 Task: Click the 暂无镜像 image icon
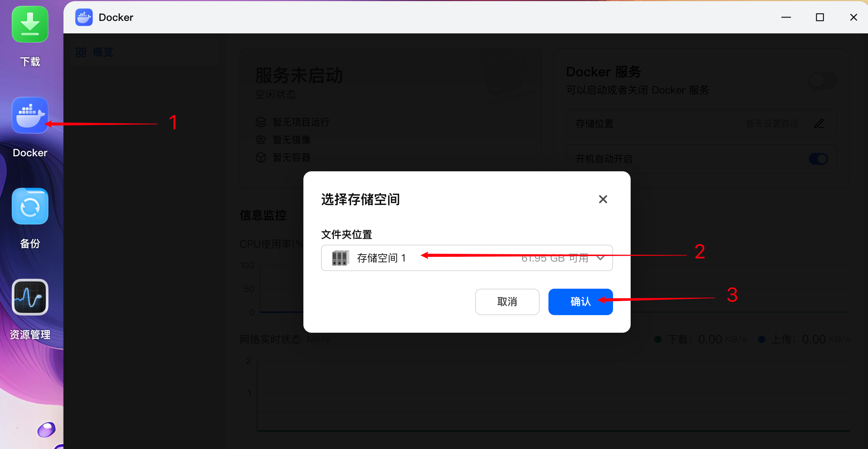[261, 140]
